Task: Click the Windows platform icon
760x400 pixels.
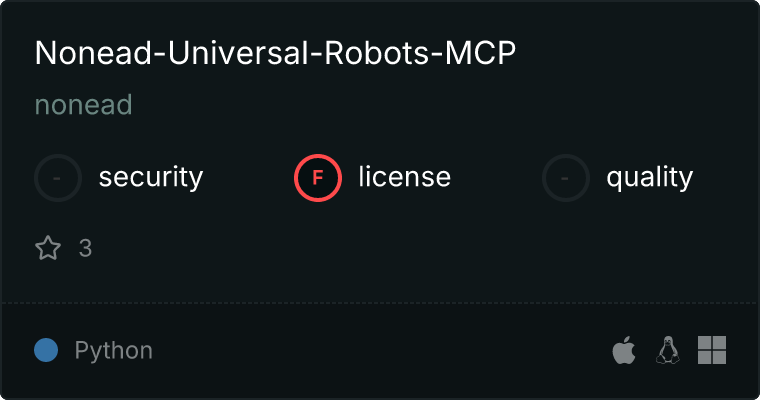Action: [x=712, y=350]
